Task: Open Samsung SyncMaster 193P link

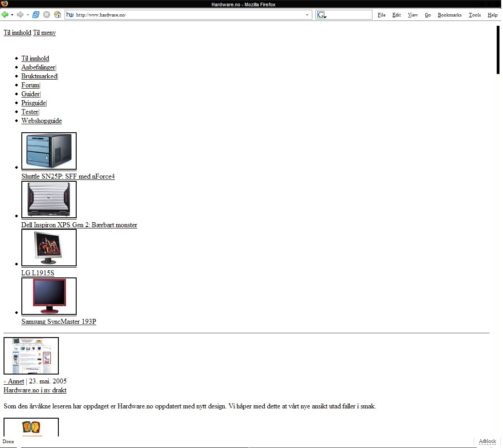Action: coord(59,322)
